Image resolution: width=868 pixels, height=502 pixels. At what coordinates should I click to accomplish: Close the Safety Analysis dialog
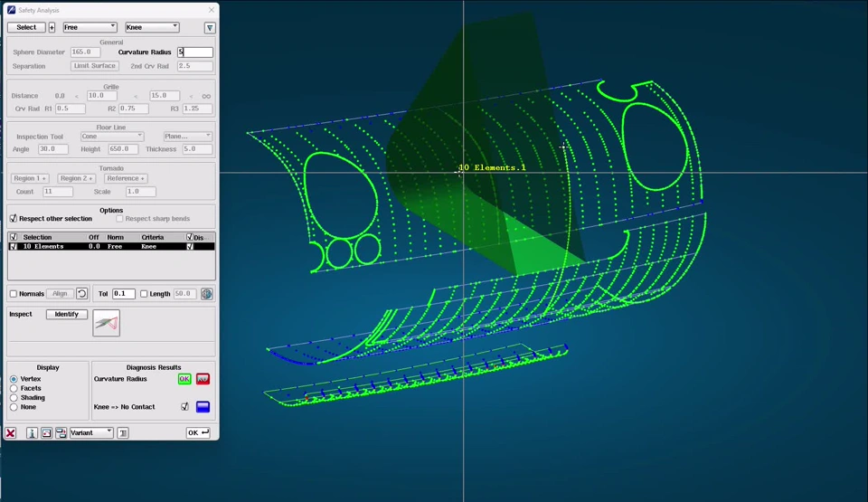(212, 10)
